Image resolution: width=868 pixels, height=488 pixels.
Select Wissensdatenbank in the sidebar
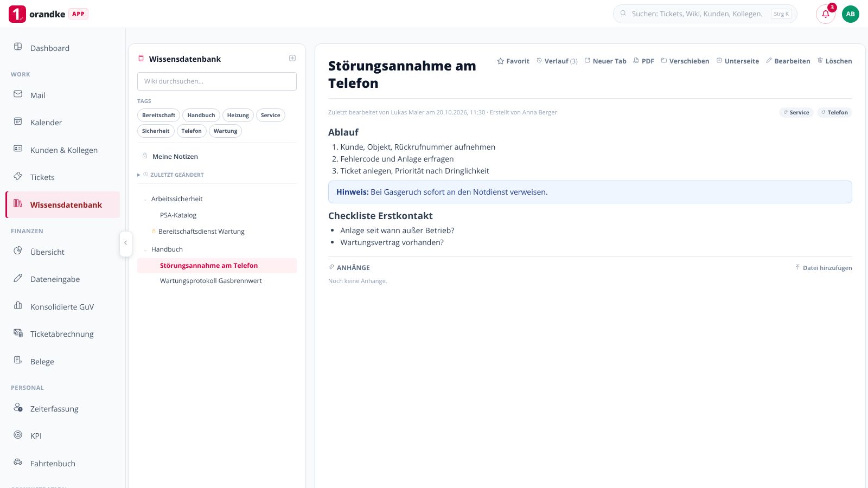point(62,204)
